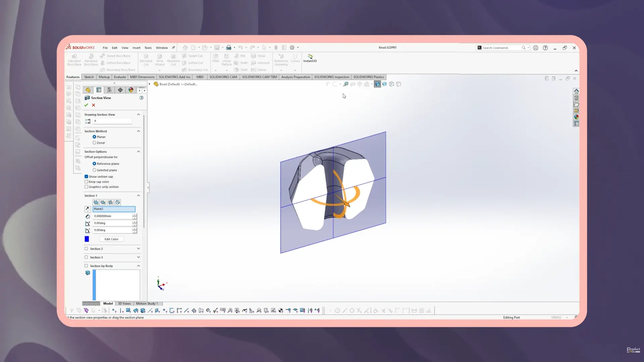
Task: Expand the Section 2 group
Action: pos(138,249)
